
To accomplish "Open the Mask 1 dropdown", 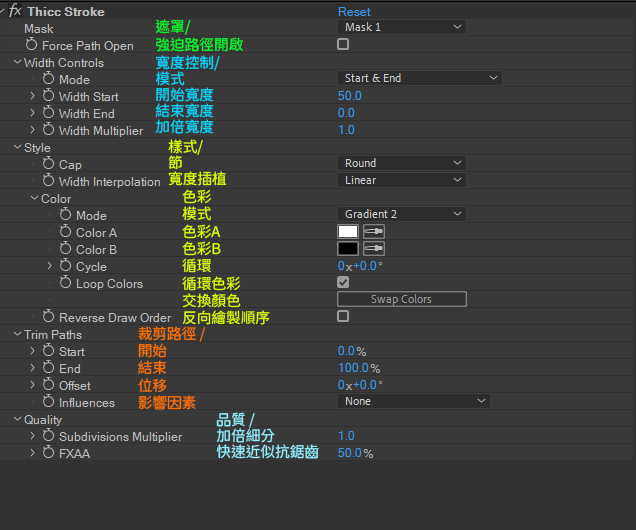I will pyautogui.click(x=402, y=27).
